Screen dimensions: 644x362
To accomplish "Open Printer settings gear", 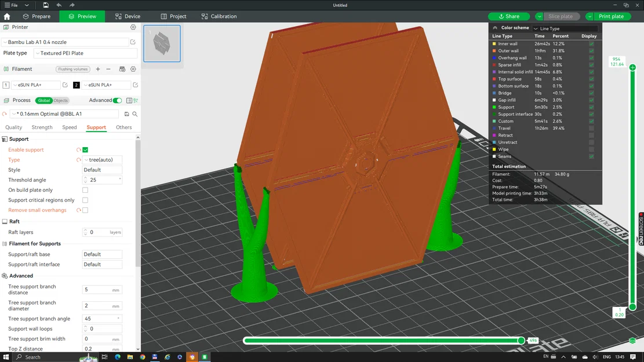I will tap(133, 27).
